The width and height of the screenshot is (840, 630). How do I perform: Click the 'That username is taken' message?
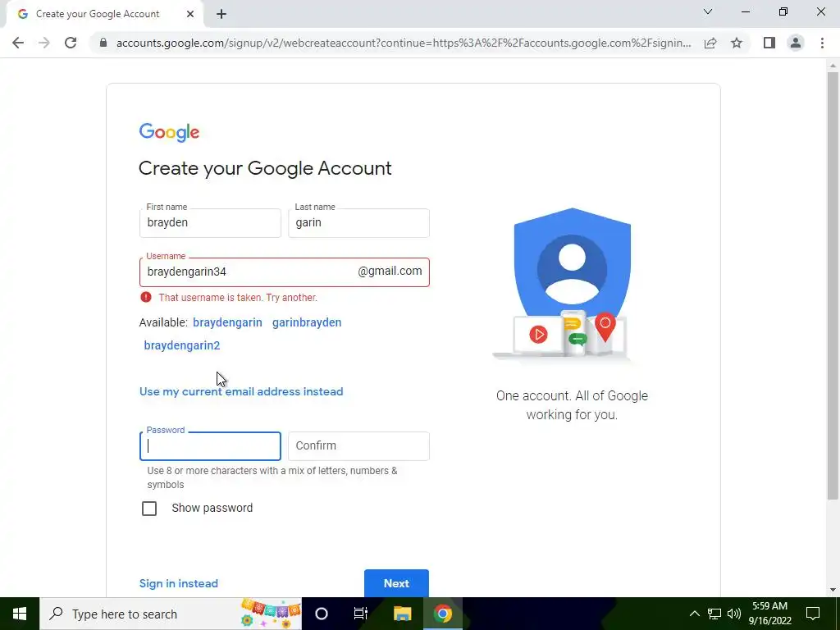(x=238, y=297)
